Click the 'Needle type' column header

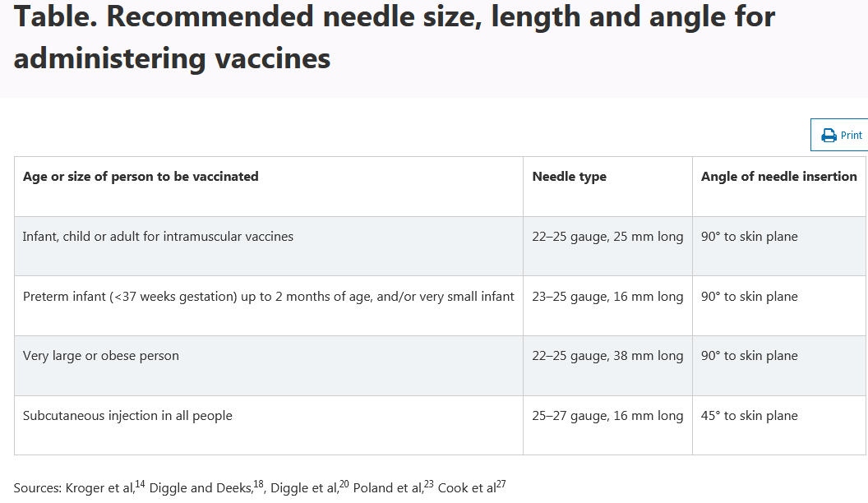(569, 177)
